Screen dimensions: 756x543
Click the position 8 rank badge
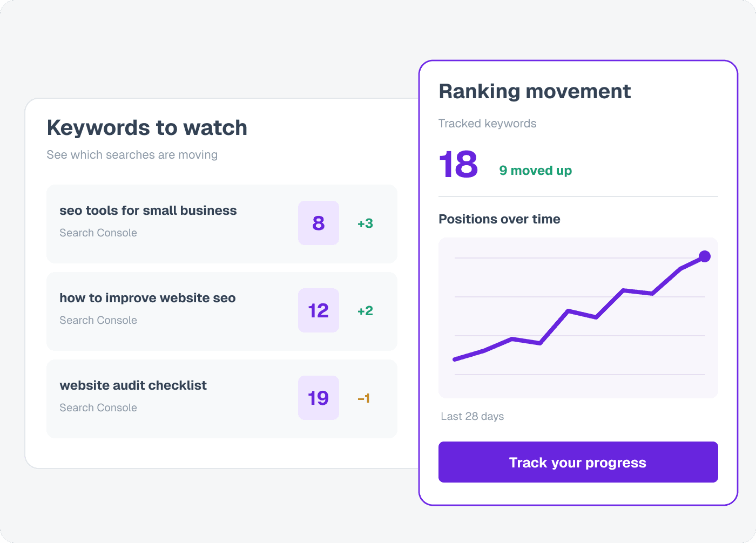coord(319,223)
